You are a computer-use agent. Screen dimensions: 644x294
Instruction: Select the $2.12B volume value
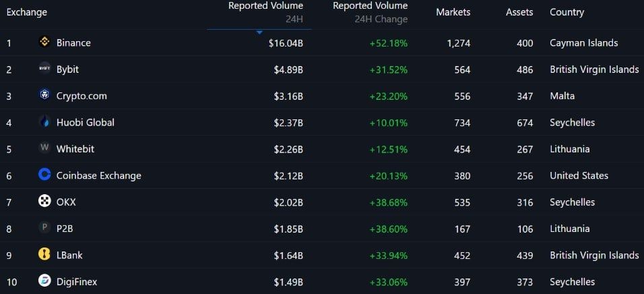click(289, 176)
